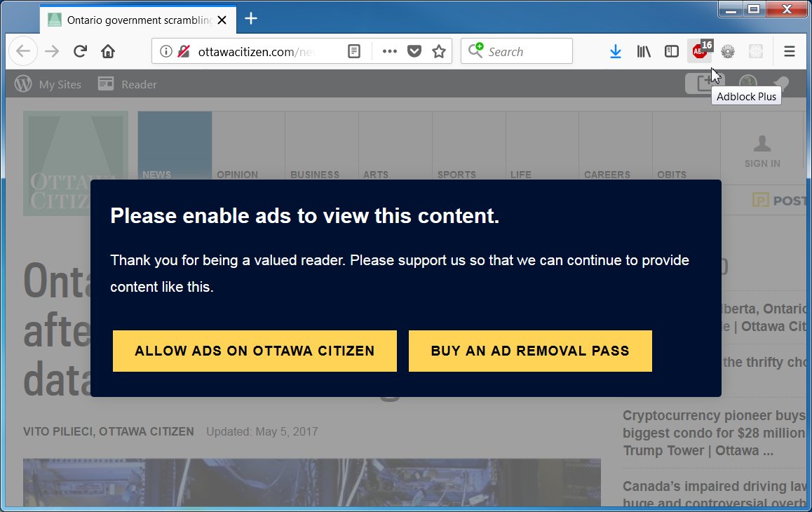812x512 pixels.
Task: Open the page actions ellipsis menu
Action: click(389, 50)
